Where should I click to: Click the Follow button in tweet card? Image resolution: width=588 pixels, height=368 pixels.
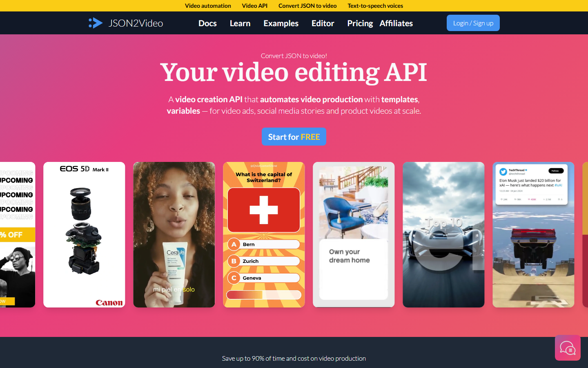pos(555,171)
